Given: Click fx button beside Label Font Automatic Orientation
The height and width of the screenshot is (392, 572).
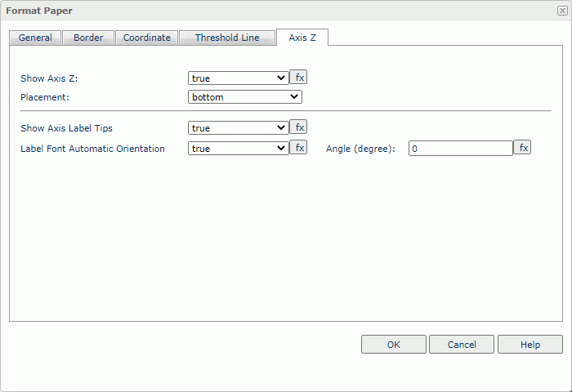Looking at the screenshot, I should click(x=299, y=148).
